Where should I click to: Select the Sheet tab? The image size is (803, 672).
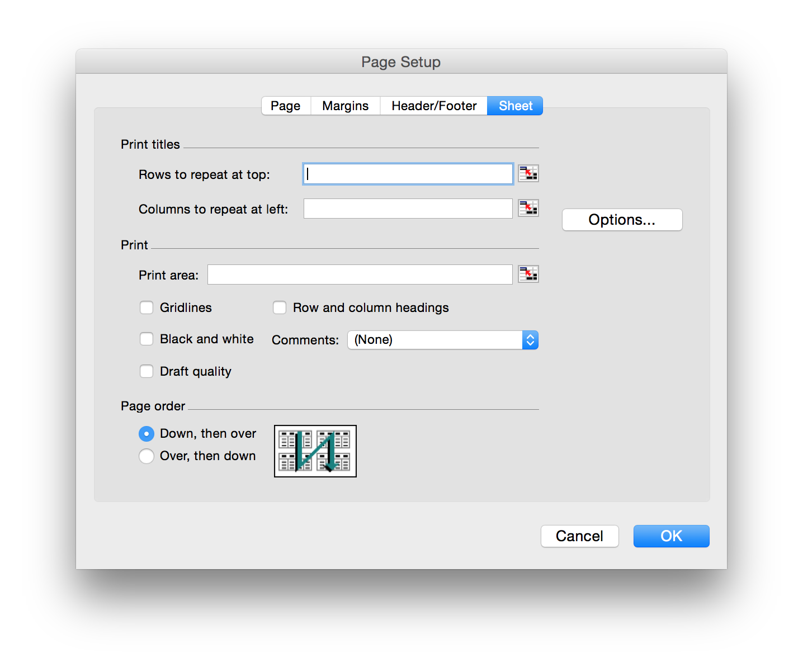pos(515,106)
